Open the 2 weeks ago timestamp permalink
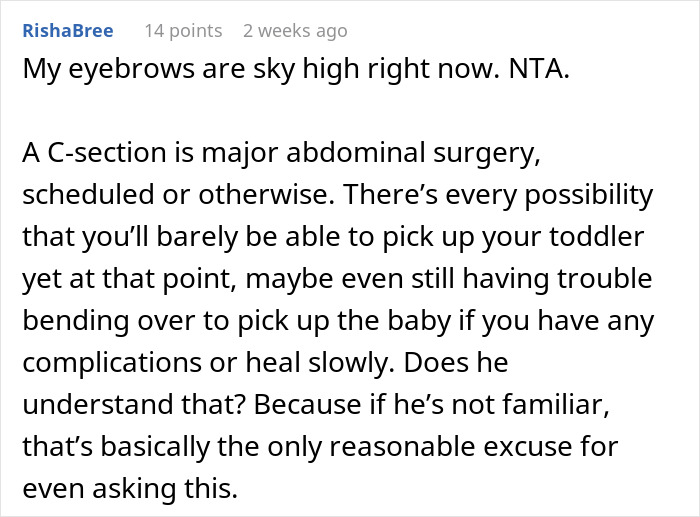Screen dimensions: 700x517 pos(295,31)
